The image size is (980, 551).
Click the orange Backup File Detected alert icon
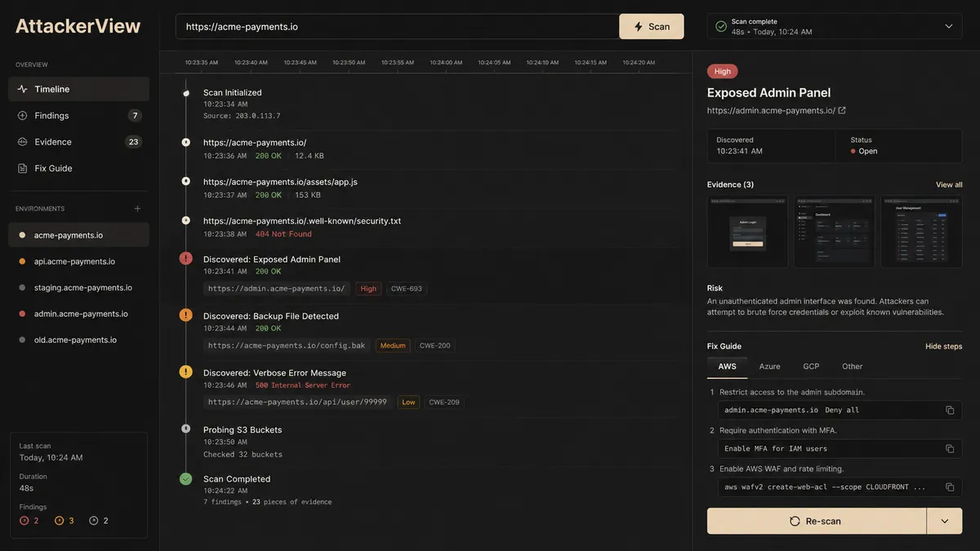(185, 315)
